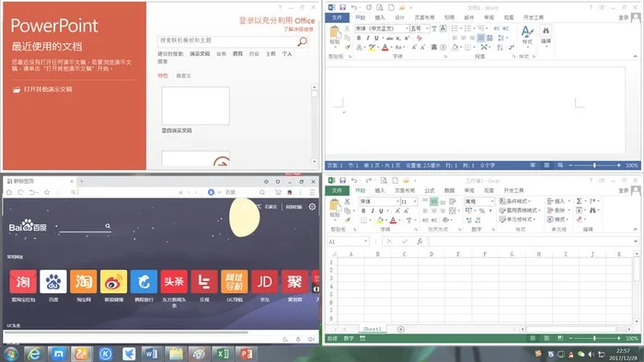644x362 pixels.
Task: Click the home icon in the browser toolbar
Action: pos(9,192)
